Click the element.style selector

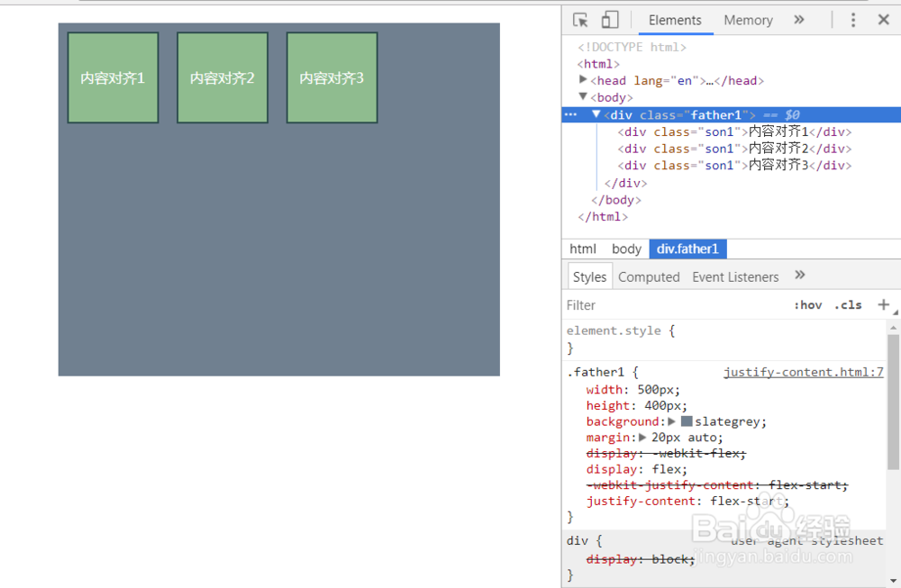[x=614, y=330]
